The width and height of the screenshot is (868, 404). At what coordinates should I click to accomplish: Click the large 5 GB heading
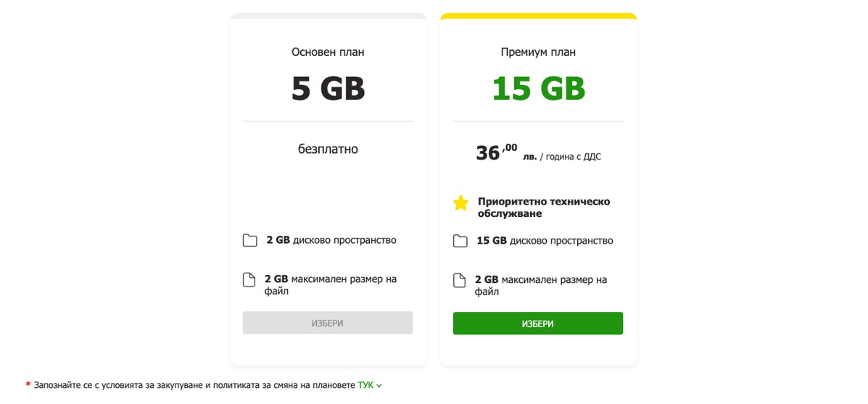(328, 88)
